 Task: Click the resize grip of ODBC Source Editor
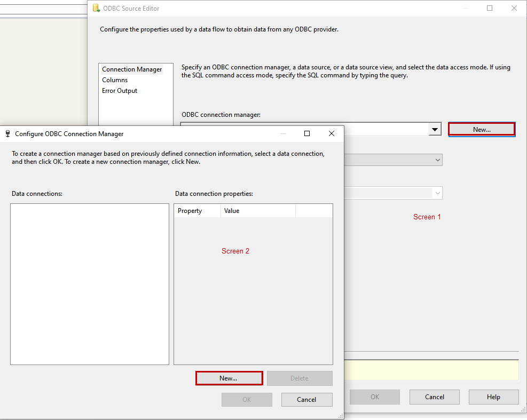tap(523, 409)
